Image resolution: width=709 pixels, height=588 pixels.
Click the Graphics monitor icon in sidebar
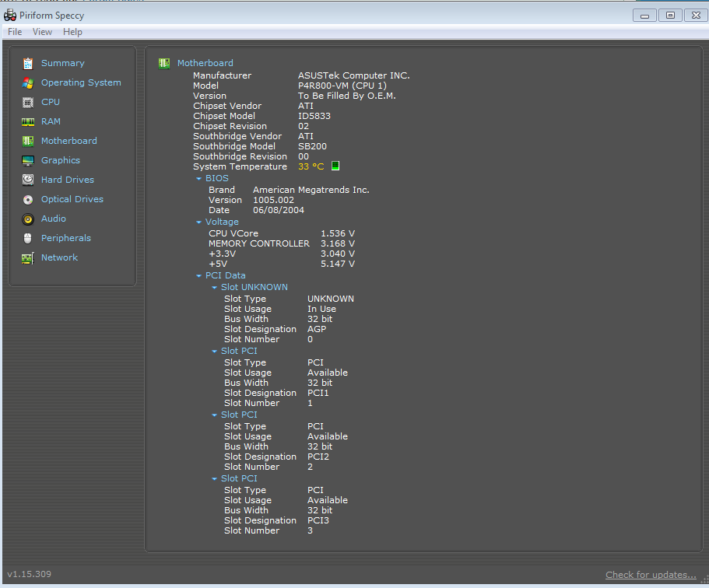click(x=28, y=161)
